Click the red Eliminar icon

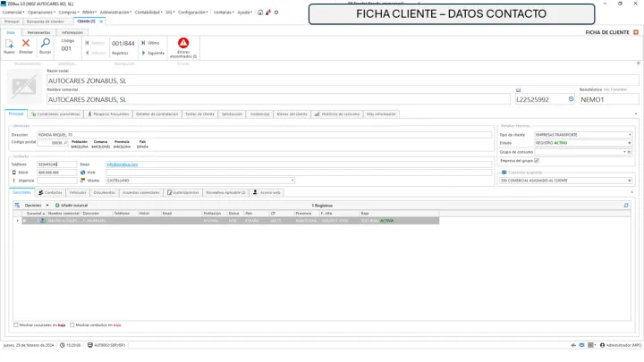pyautogui.click(x=26, y=44)
